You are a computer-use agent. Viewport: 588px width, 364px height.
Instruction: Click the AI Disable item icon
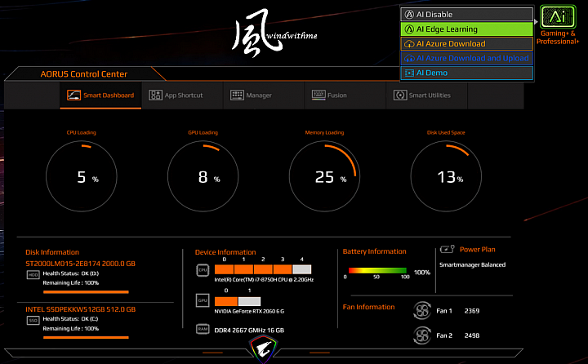(409, 15)
